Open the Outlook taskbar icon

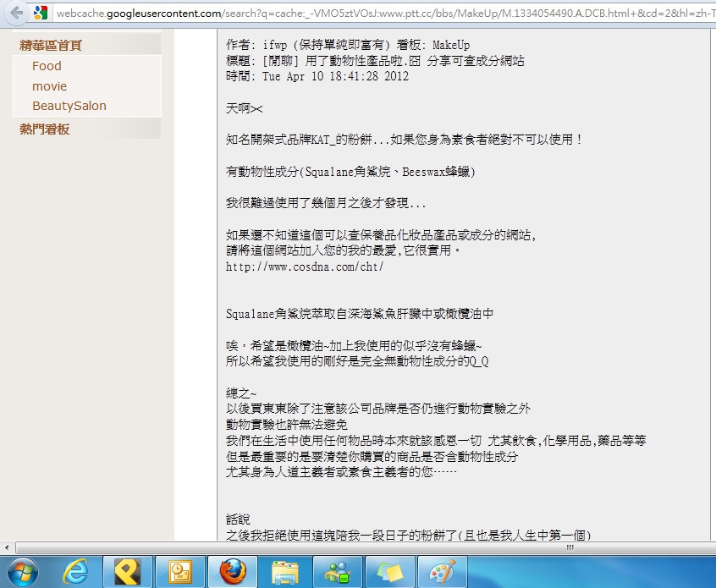pos(180,572)
